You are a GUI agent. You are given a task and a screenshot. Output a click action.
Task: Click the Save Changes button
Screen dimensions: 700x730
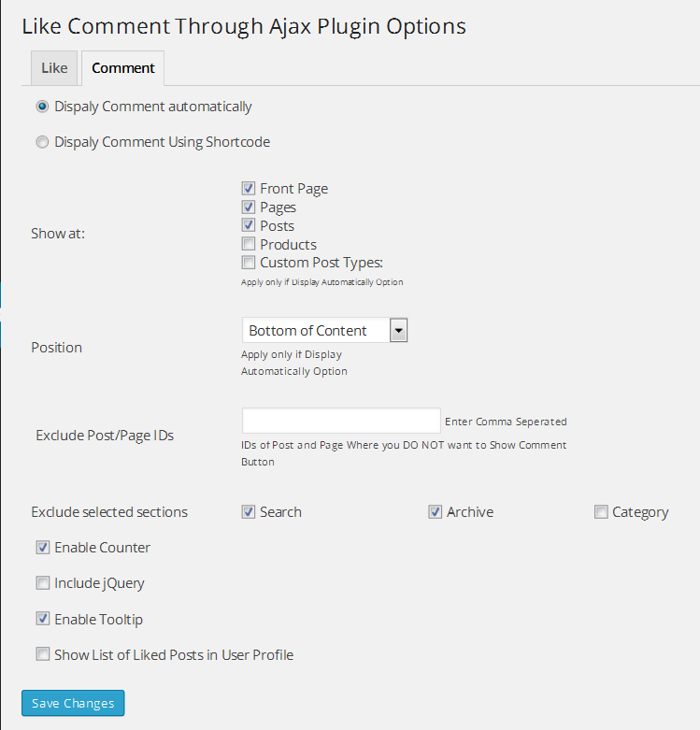tap(73, 703)
